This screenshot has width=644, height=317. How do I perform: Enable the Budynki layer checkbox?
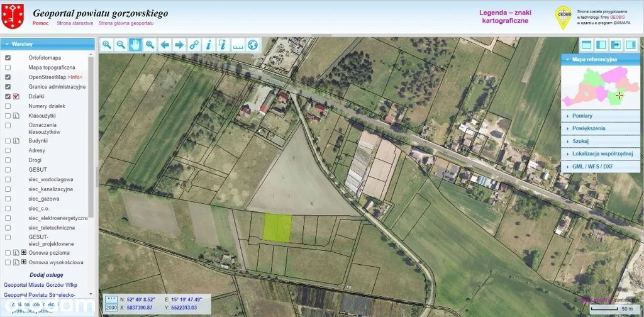coord(8,140)
